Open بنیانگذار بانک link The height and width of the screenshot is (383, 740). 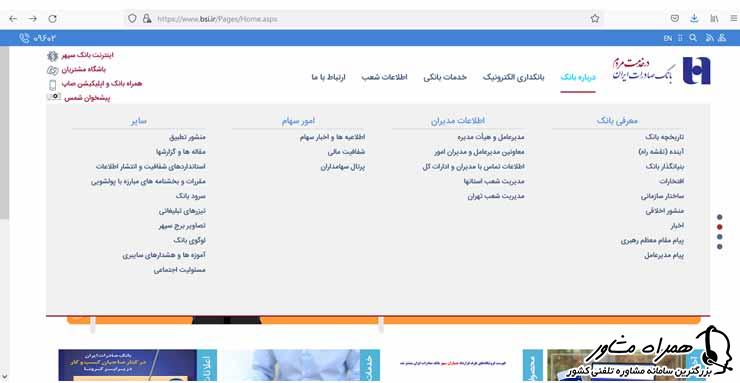click(x=664, y=167)
